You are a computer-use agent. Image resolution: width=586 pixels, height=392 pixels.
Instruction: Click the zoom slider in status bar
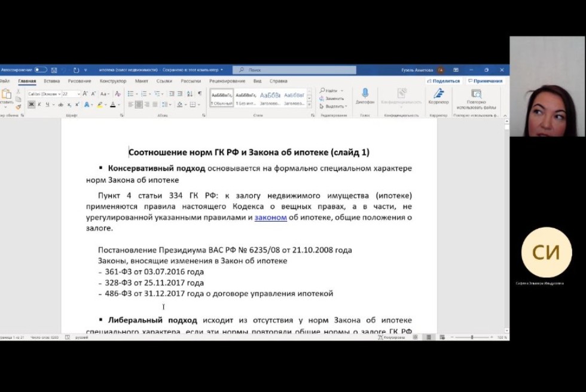point(472,338)
